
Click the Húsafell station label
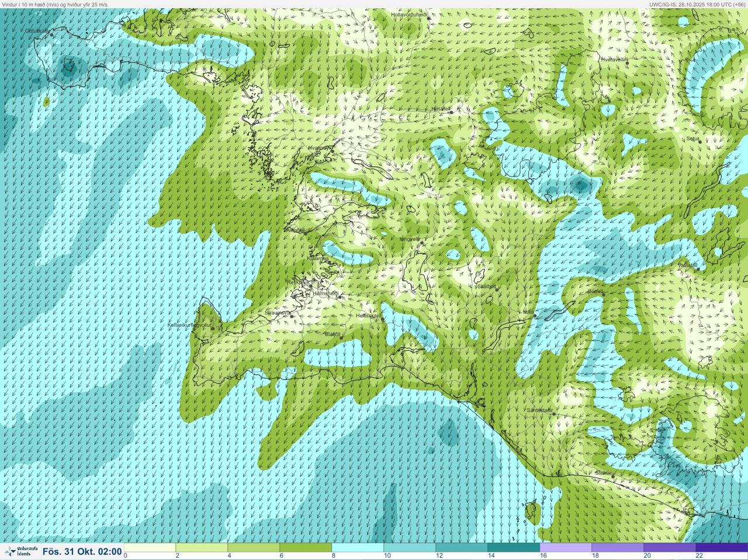click(x=441, y=109)
